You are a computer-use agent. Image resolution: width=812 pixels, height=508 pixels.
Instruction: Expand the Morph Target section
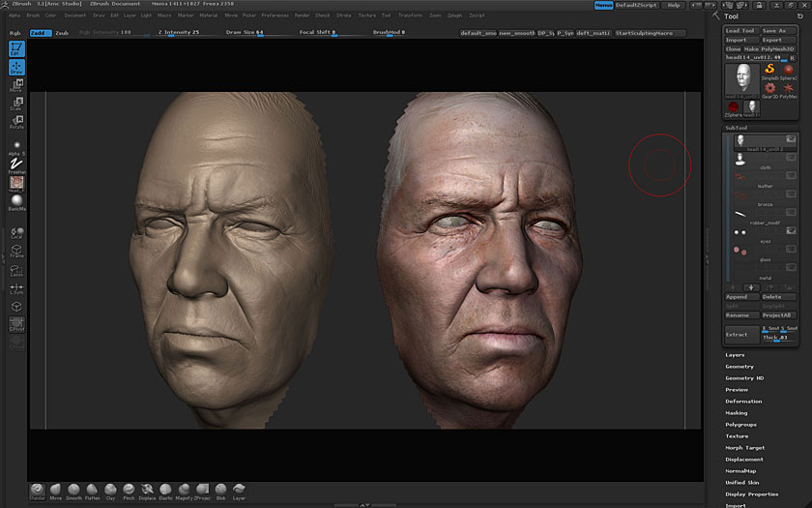pyautogui.click(x=745, y=448)
